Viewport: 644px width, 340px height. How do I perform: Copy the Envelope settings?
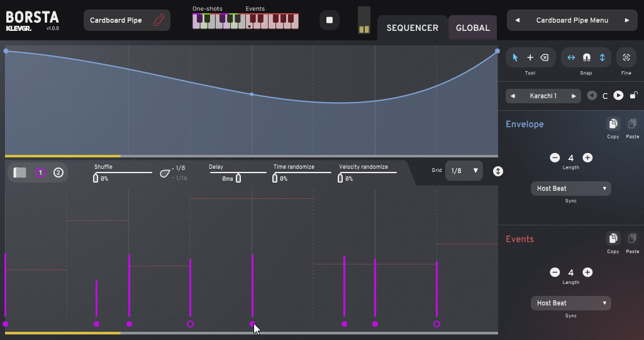[613, 124]
